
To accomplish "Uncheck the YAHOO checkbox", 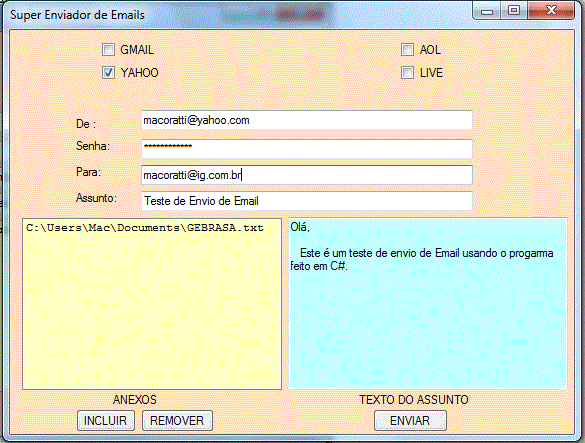I will [x=108, y=72].
